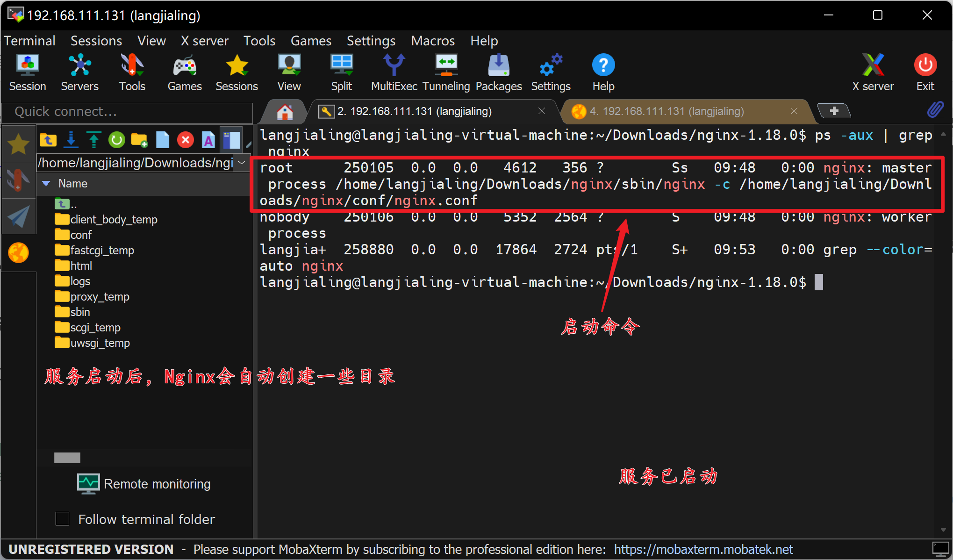Select the fastcgi_temp folder
Viewport: 953px width, 560px height.
point(94,250)
